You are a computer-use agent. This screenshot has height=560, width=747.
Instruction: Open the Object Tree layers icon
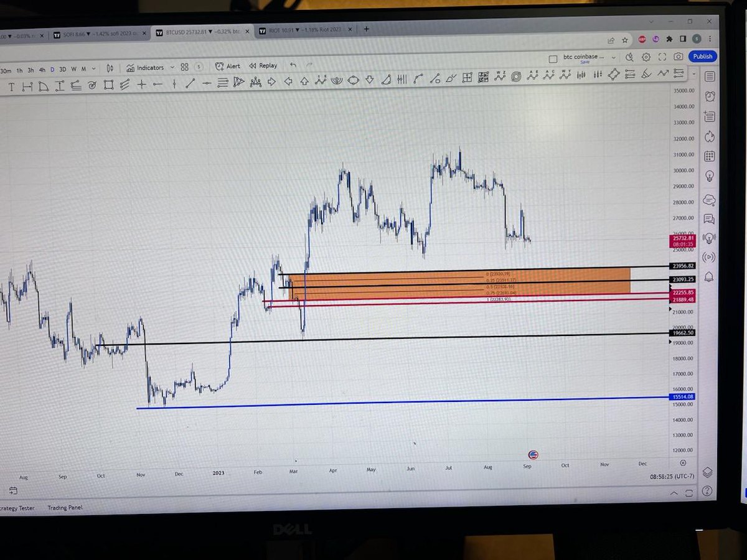tap(708, 472)
